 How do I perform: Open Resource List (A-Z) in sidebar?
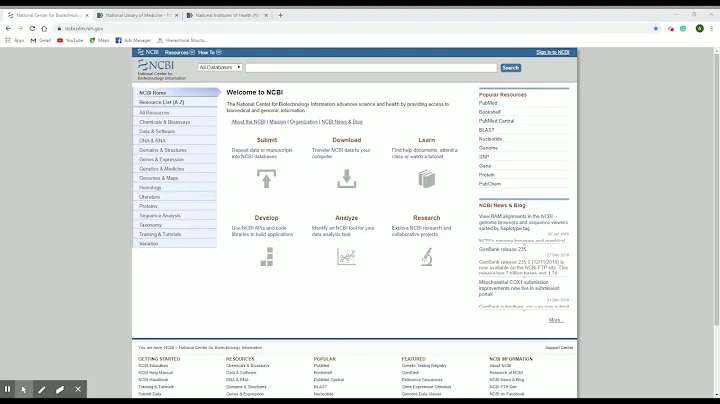pyautogui.click(x=175, y=102)
